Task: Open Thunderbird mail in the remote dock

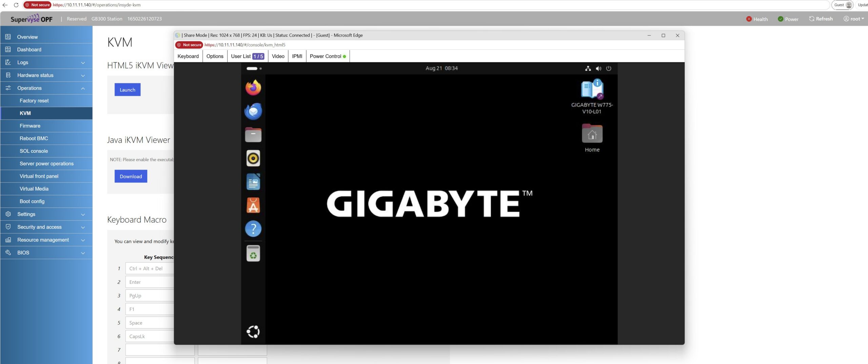Action: [x=253, y=111]
